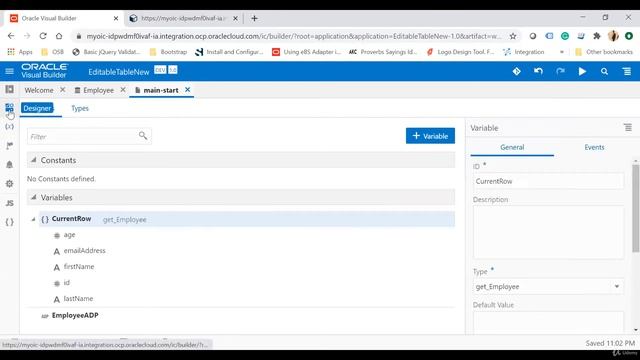640x360 pixels.
Task: Collapse the Constants section
Action: pos(33,160)
